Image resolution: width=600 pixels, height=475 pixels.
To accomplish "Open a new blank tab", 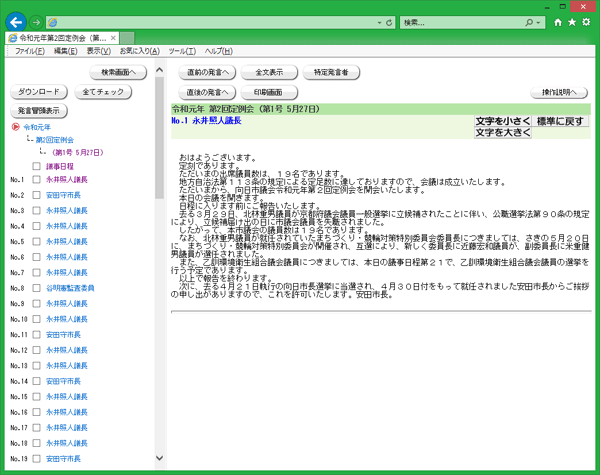I will (x=127, y=38).
